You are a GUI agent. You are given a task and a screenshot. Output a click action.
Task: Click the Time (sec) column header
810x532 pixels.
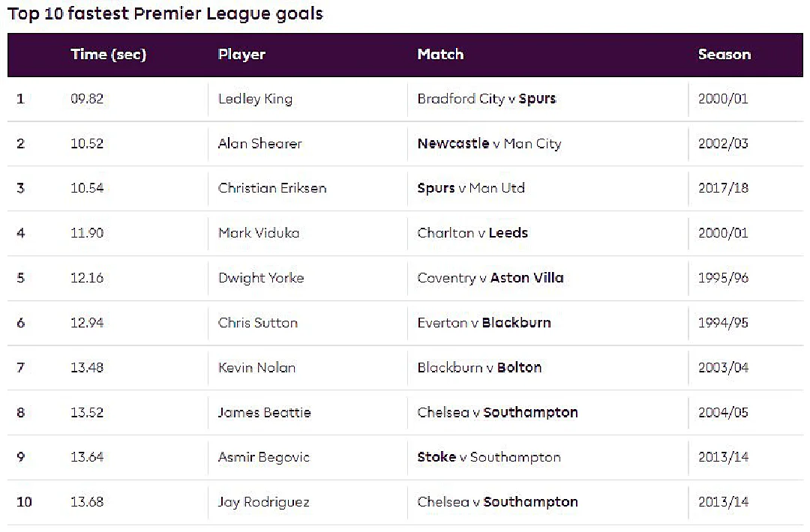pos(109,55)
